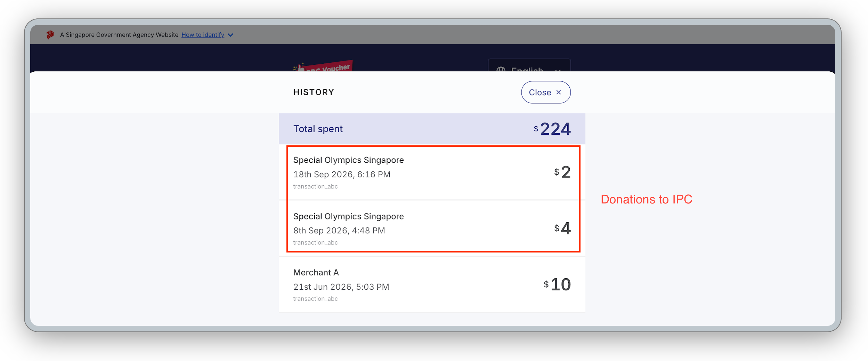This screenshot has width=868, height=361.
Task: Click the $224 total amount
Action: click(x=552, y=129)
